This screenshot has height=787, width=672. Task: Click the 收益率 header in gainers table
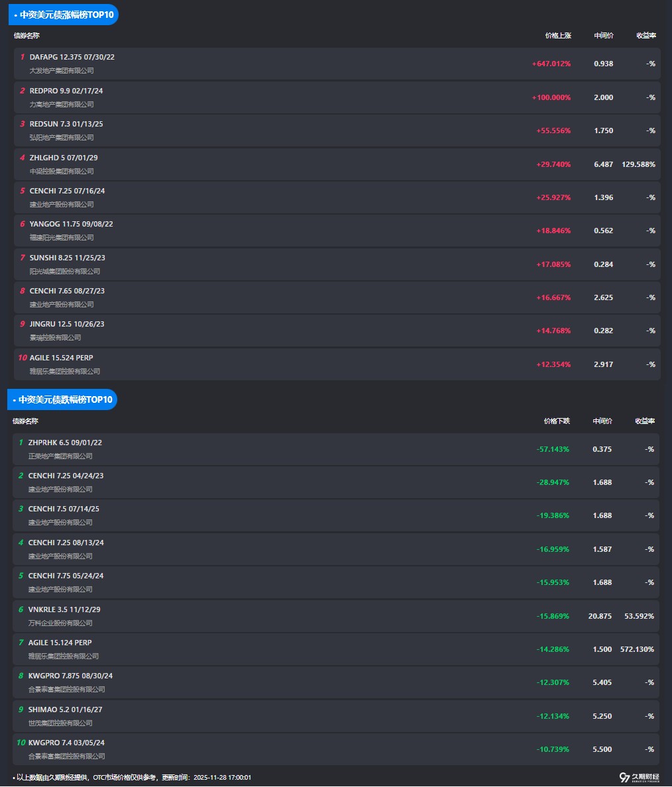pos(645,36)
